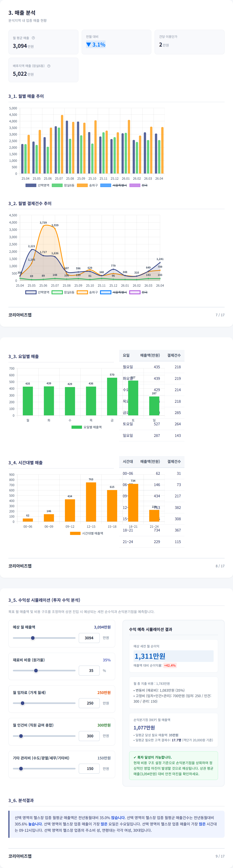Click the 재료비 비중 (원가율) slider handle
Image resolution: width=233 pixels, height=868 pixels.
36,671
